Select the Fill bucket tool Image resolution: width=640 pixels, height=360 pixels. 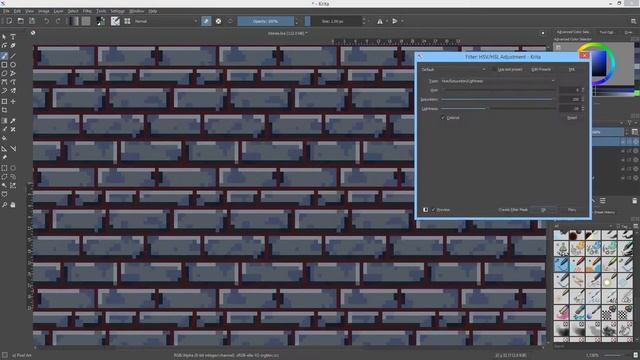tap(4, 139)
